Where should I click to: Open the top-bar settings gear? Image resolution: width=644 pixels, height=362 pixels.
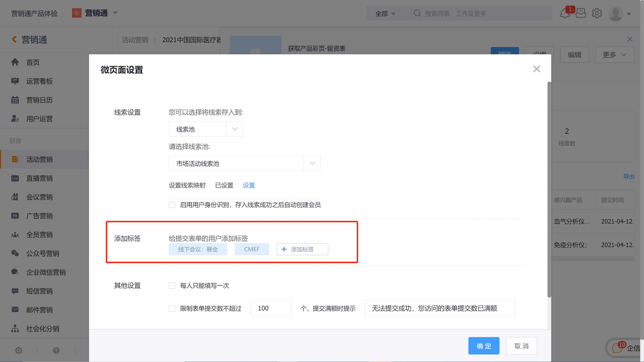[x=596, y=13]
